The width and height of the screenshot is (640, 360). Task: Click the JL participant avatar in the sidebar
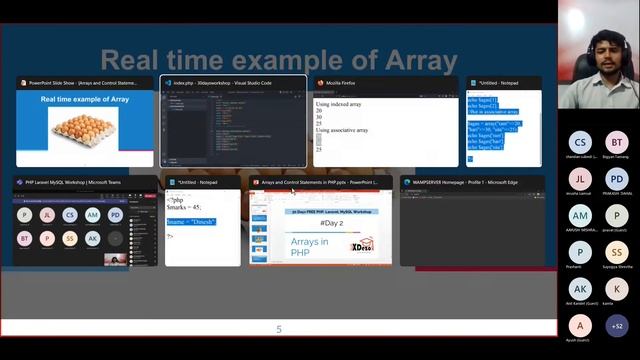click(580, 179)
